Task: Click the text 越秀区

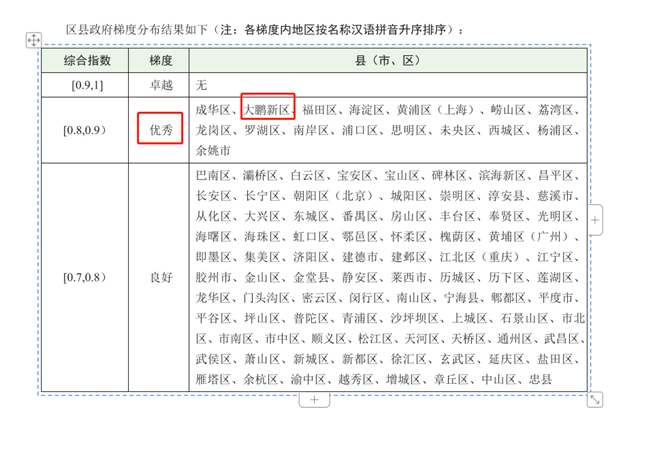Action: point(356,379)
